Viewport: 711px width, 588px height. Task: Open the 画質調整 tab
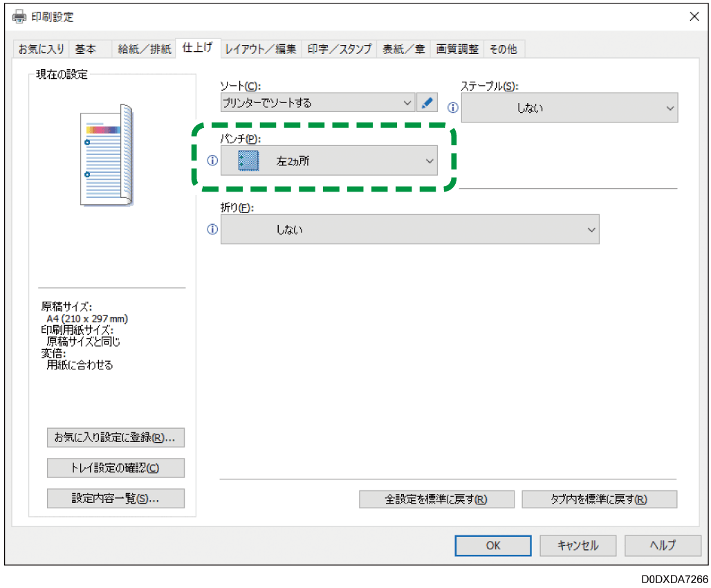(x=456, y=48)
